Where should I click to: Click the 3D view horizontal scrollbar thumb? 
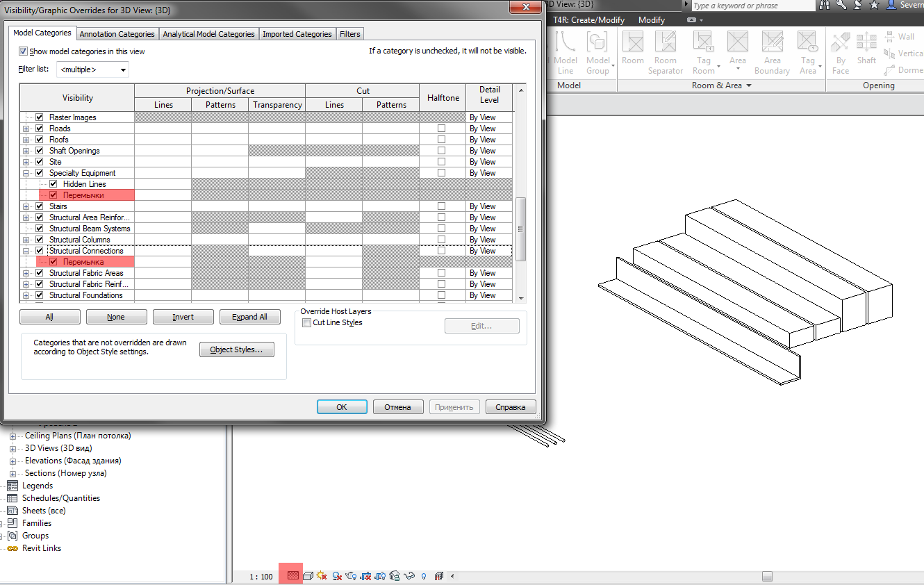[x=767, y=576]
